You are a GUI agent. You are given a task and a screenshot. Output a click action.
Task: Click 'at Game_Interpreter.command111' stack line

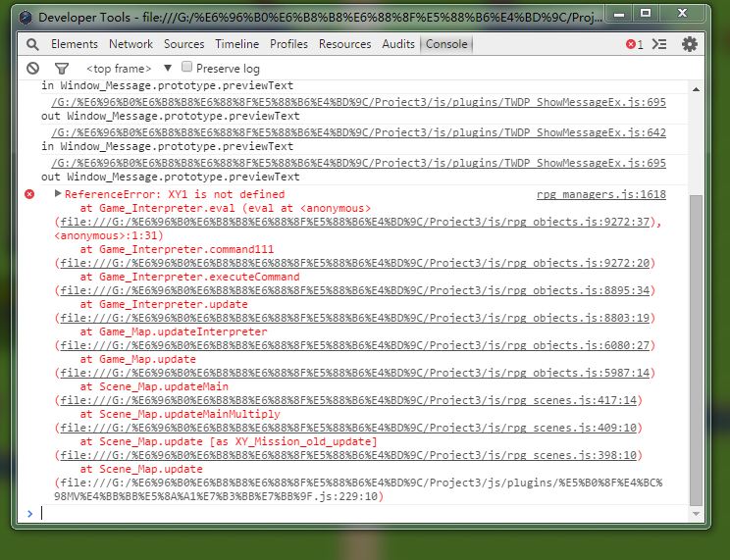pos(177,249)
